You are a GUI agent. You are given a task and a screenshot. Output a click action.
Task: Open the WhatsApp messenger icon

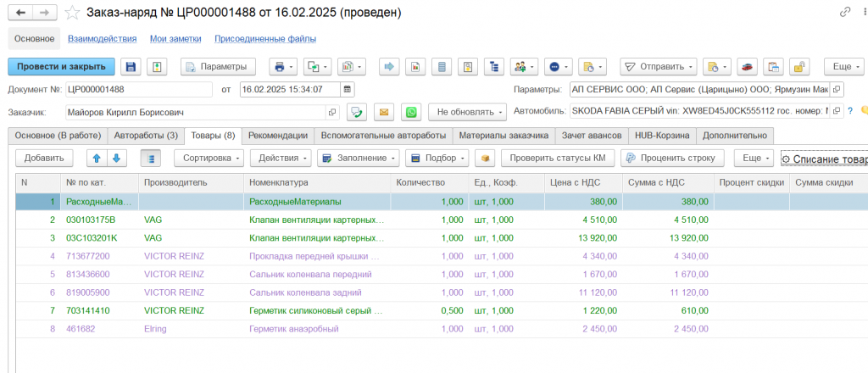[411, 112]
